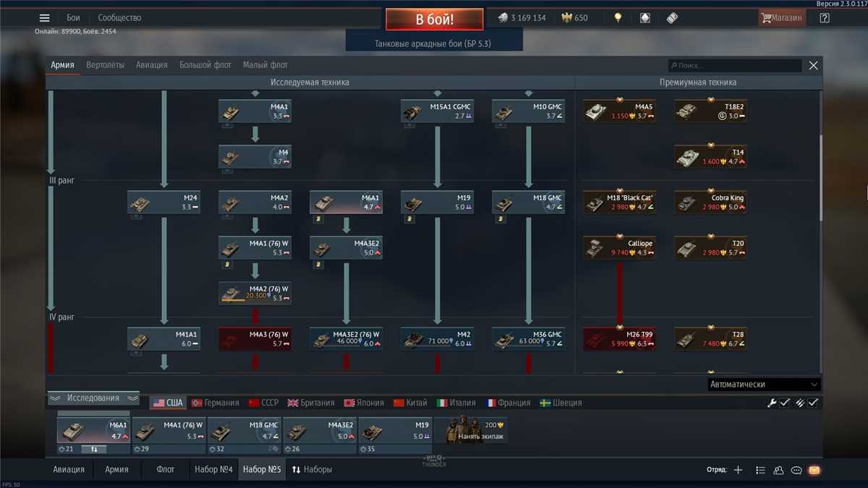Select premium M18 "Black Cat" card

tap(620, 202)
